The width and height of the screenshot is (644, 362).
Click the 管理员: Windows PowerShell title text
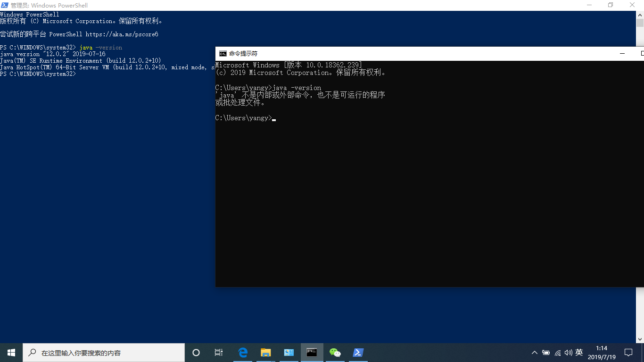click(x=49, y=5)
